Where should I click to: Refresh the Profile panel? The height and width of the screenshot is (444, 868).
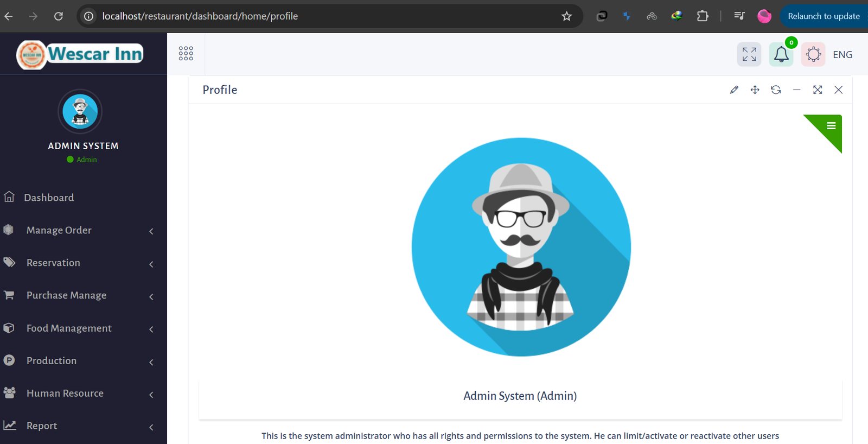tap(776, 90)
